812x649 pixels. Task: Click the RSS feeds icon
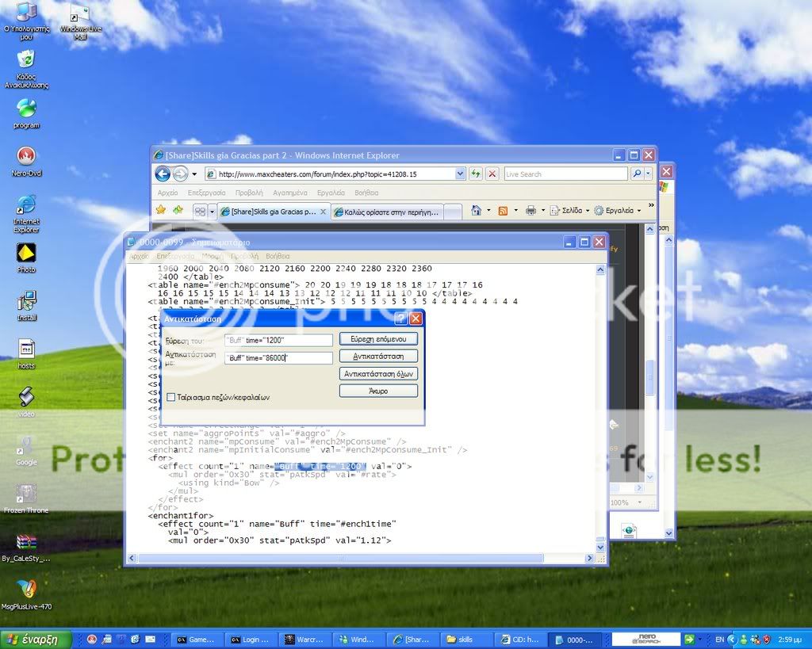click(x=503, y=210)
